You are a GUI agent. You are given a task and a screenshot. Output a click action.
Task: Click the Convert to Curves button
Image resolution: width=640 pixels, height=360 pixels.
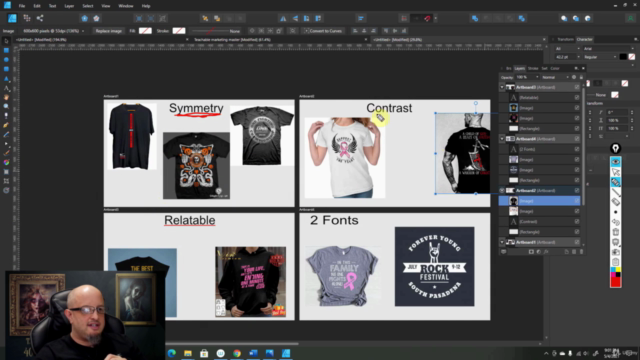click(x=323, y=31)
